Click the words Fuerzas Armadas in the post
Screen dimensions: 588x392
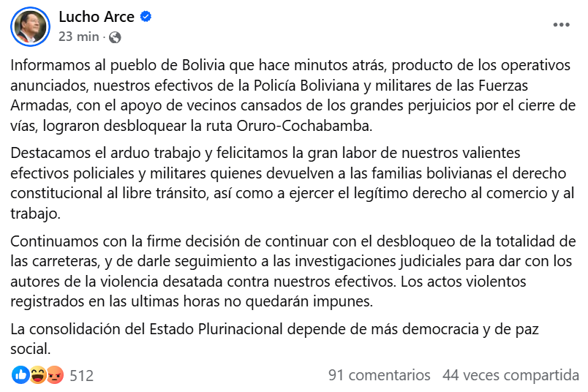(504, 86)
